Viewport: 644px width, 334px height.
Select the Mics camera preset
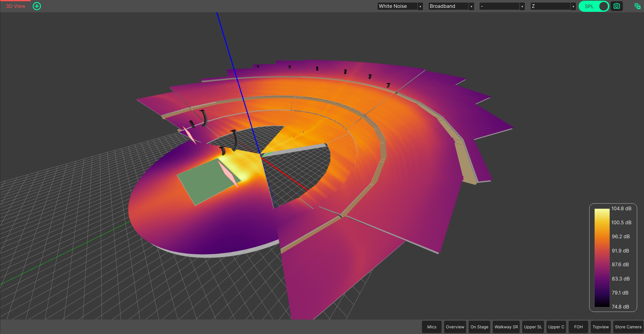pyautogui.click(x=432, y=327)
